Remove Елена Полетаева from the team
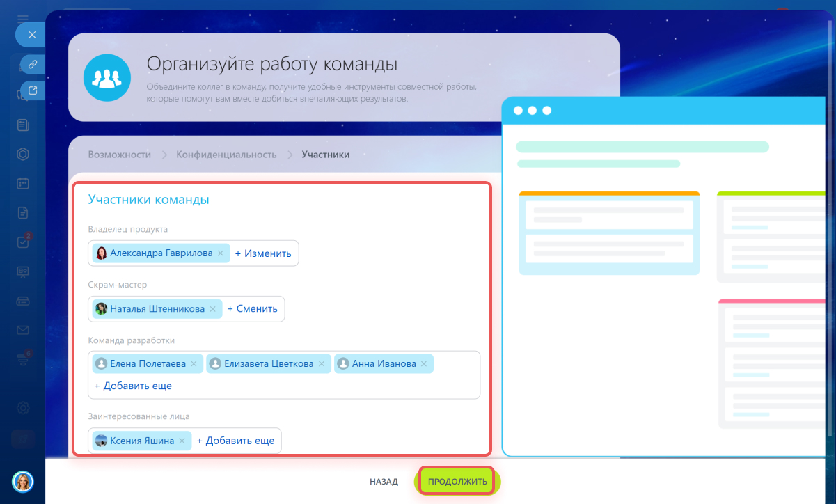 point(194,363)
